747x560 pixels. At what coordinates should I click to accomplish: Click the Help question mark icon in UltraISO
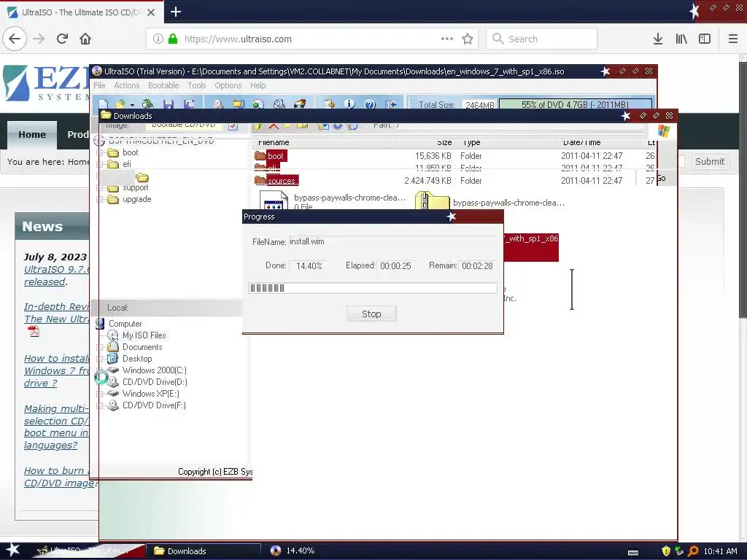(x=370, y=104)
